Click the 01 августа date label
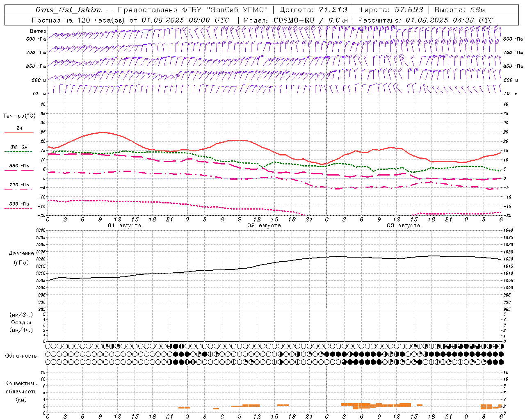Screen dimensions: 525x420 pyautogui.click(x=125, y=226)
